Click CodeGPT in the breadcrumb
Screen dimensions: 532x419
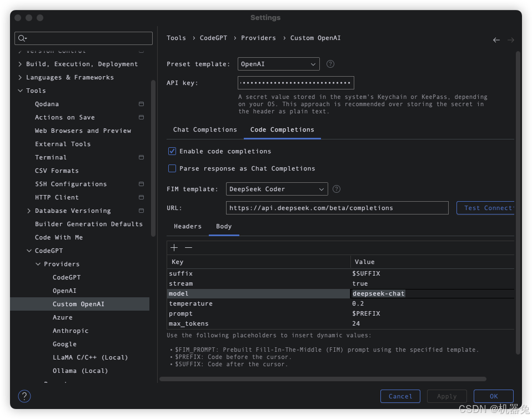click(213, 38)
